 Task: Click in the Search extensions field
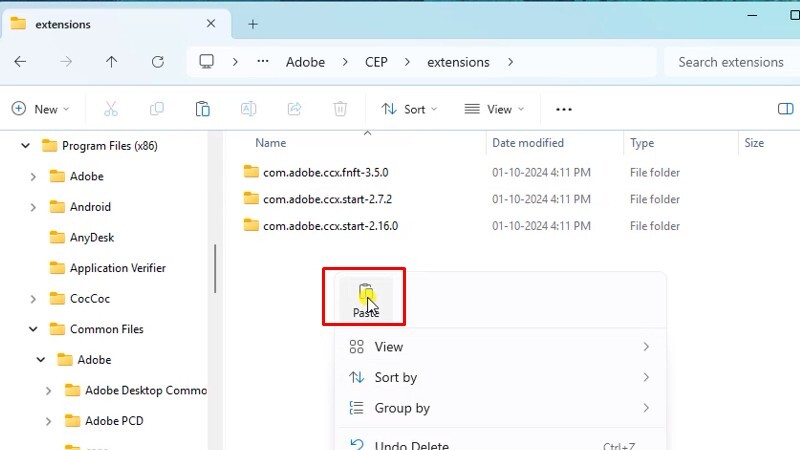pos(732,62)
